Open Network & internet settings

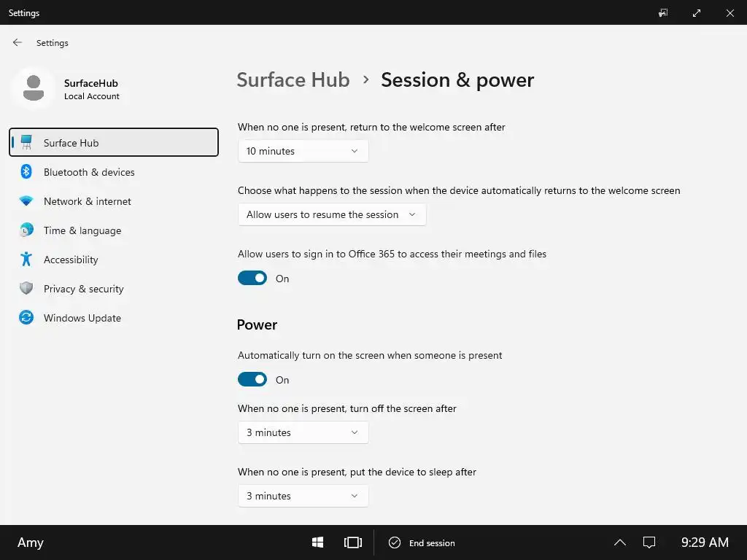114,201
